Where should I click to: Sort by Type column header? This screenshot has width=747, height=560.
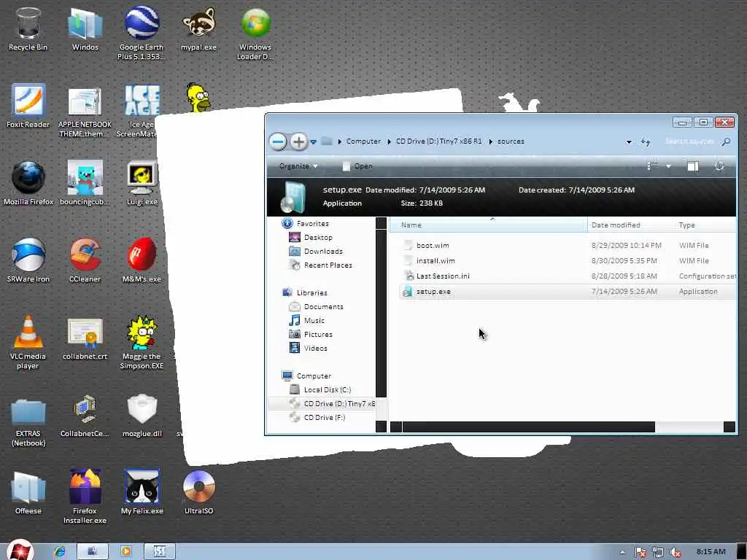[706, 225]
